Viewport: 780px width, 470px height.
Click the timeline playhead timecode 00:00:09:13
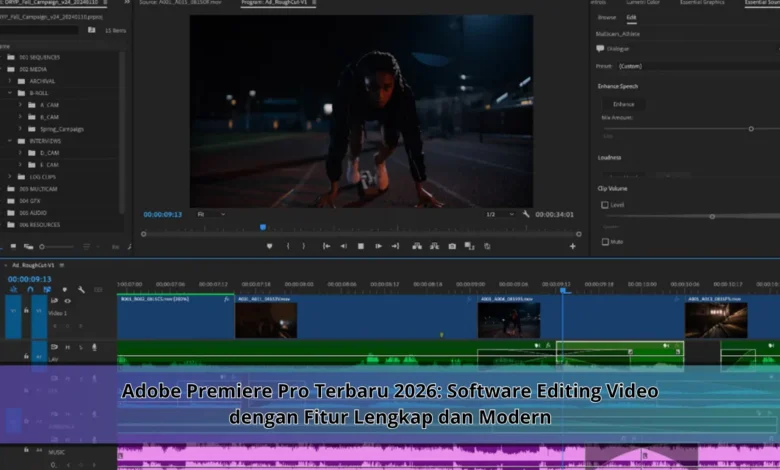(29, 279)
